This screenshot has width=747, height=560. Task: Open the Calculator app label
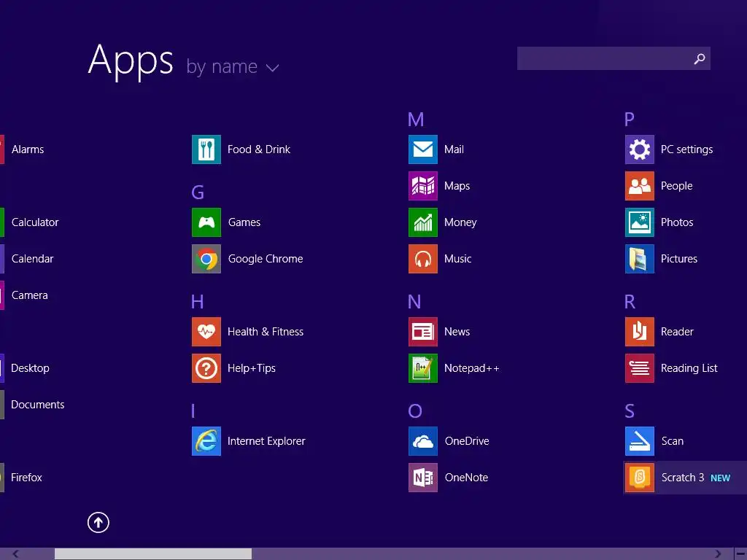pyautogui.click(x=35, y=222)
